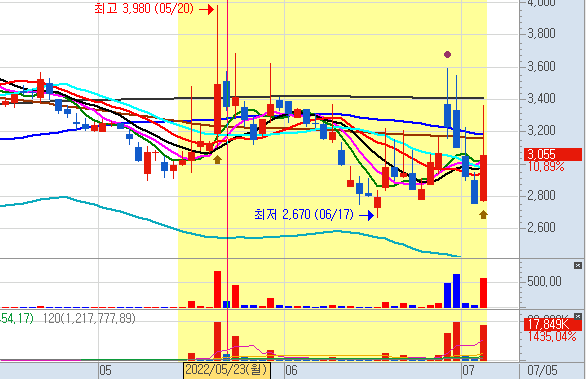The height and width of the screenshot is (379, 586).
Task: Click the brown up-arrow signal under 05/20 candle
Action: (x=218, y=160)
